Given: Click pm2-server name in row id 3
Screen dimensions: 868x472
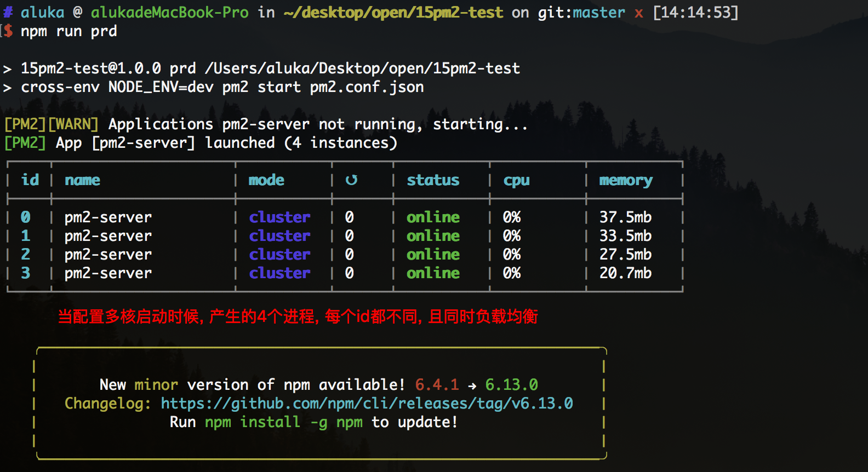Looking at the screenshot, I should point(108,274).
